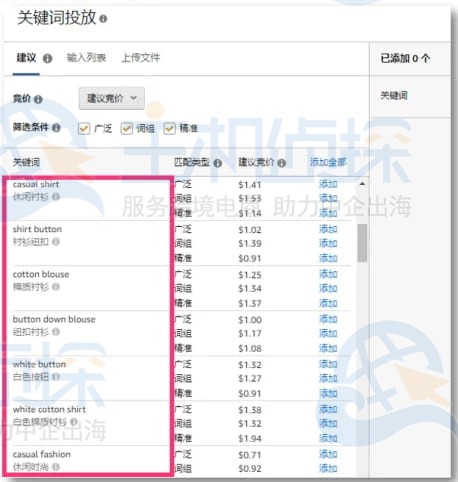Toggle the 广泛 filter checkbox

[x=84, y=128]
